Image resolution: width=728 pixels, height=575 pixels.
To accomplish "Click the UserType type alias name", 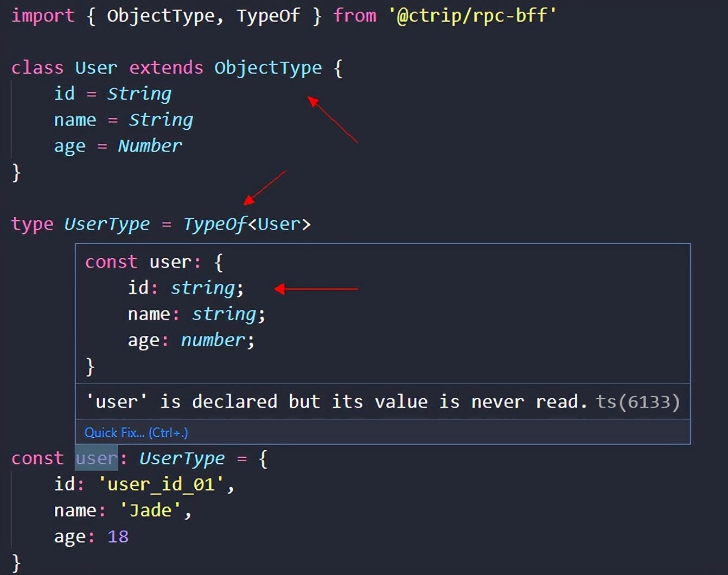I will (107, 223).
